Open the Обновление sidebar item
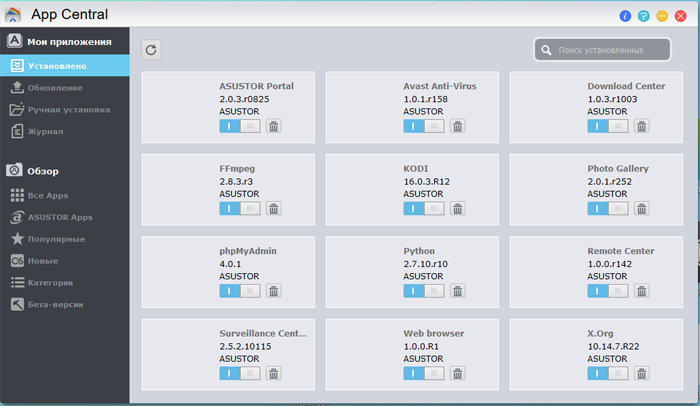The height and width of the screenshot is (406, 700). click(x=55, y=88)
